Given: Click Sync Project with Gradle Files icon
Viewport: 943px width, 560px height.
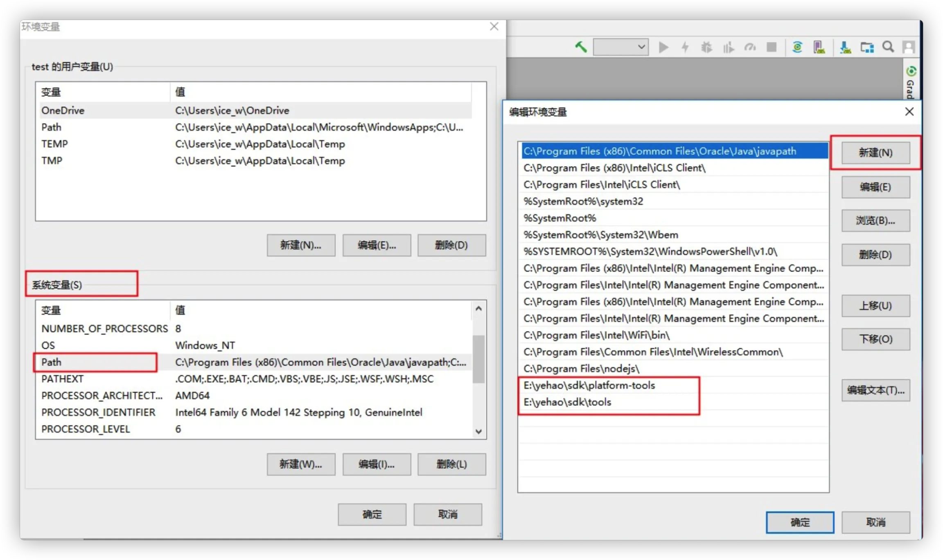Looking at the screenshot, I should point(797,47).
